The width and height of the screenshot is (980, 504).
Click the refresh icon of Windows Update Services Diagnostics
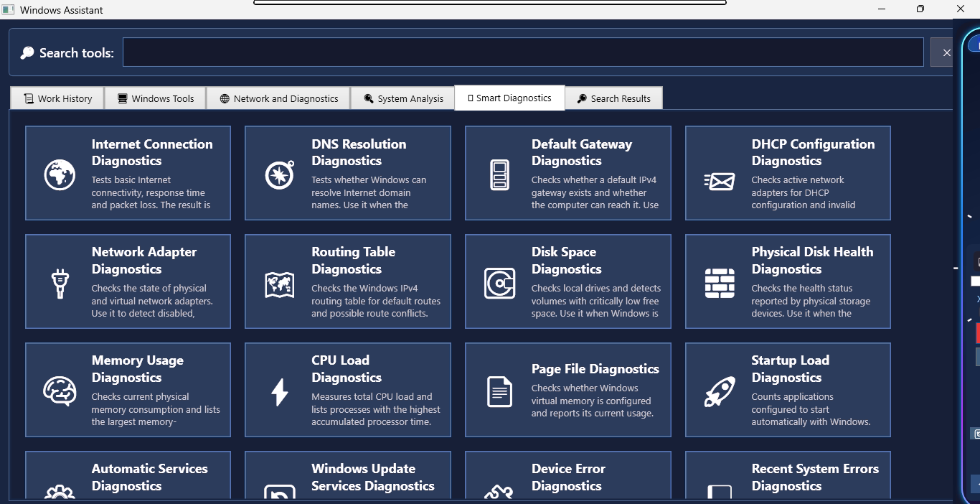(x=280, y=493)
